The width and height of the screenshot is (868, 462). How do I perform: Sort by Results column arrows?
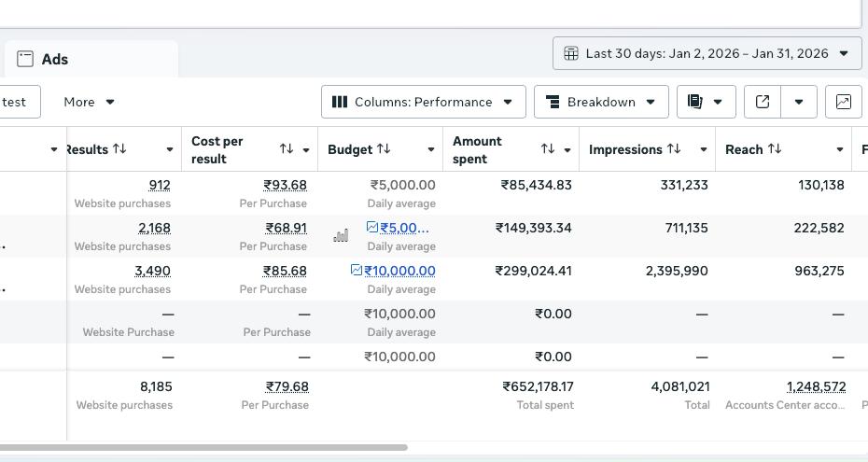point(119,149)
